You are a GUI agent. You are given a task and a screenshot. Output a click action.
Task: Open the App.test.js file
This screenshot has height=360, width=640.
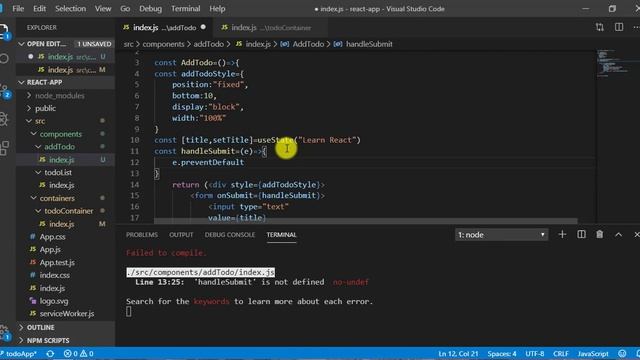[x=57, y=262]
